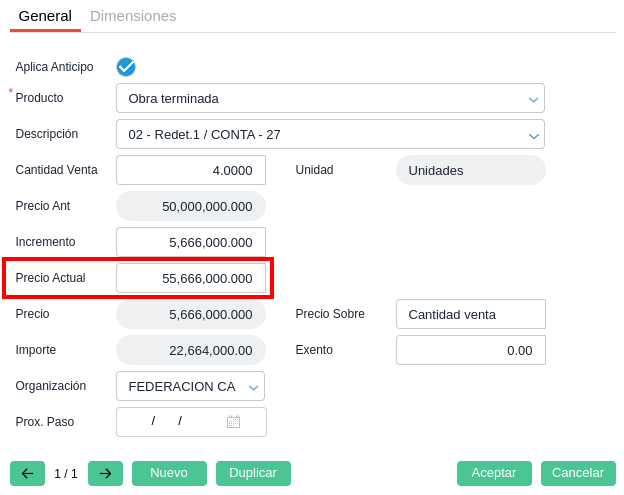Confirm with the Aceptar button
Viewport: 624px width, 495px height.
494,473
